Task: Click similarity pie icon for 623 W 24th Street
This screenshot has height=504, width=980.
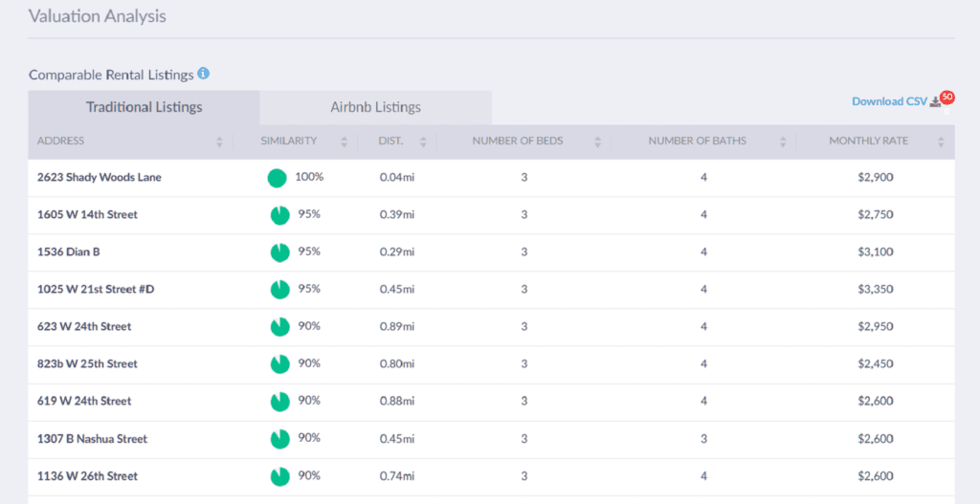Action: tap(279, 327)
